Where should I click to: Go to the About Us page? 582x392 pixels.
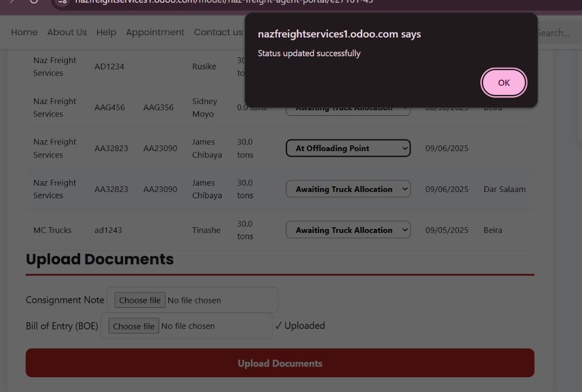pos(67,32)
